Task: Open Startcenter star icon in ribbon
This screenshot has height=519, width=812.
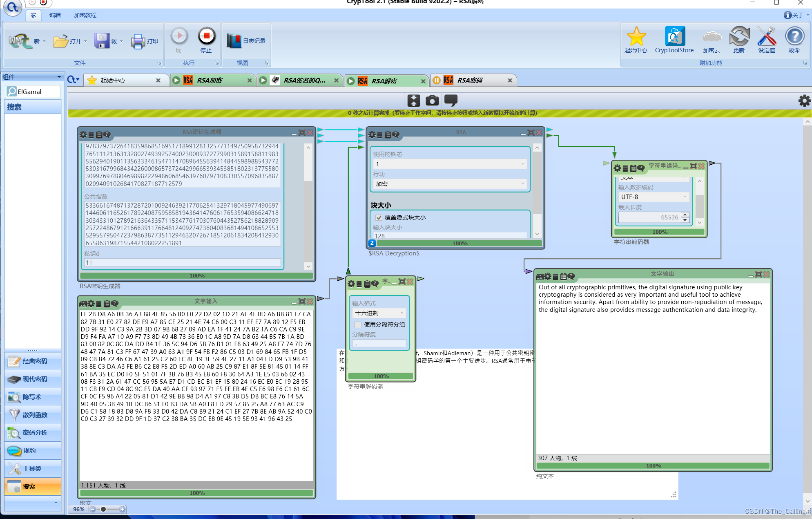Action: click(x=636, y=36)
